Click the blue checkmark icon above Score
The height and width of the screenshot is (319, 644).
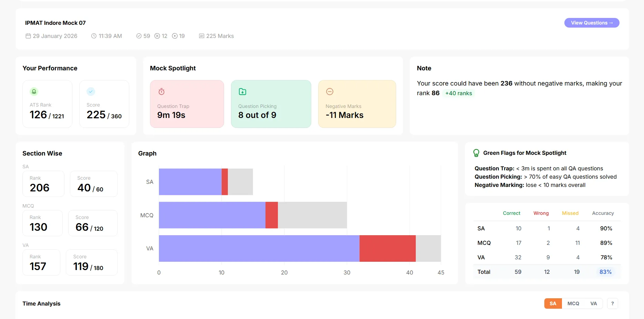pyautogui.click(x=91, y=91)
